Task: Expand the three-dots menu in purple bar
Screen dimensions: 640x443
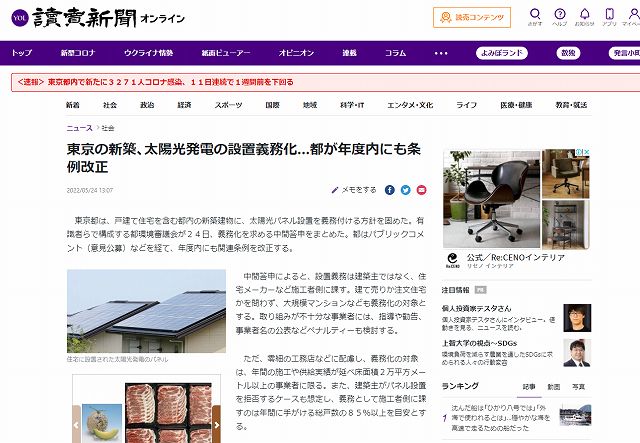Action: pyautogui.click(x=441, y=53)
